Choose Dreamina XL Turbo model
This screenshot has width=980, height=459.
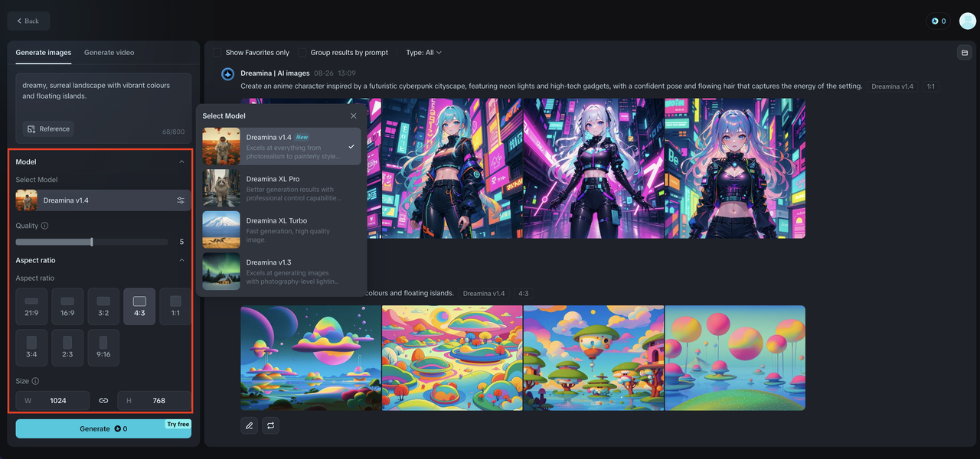tap(281, 229)
